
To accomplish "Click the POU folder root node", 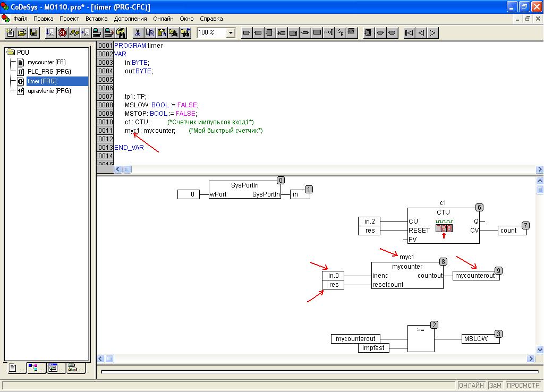I will [23, 53].
